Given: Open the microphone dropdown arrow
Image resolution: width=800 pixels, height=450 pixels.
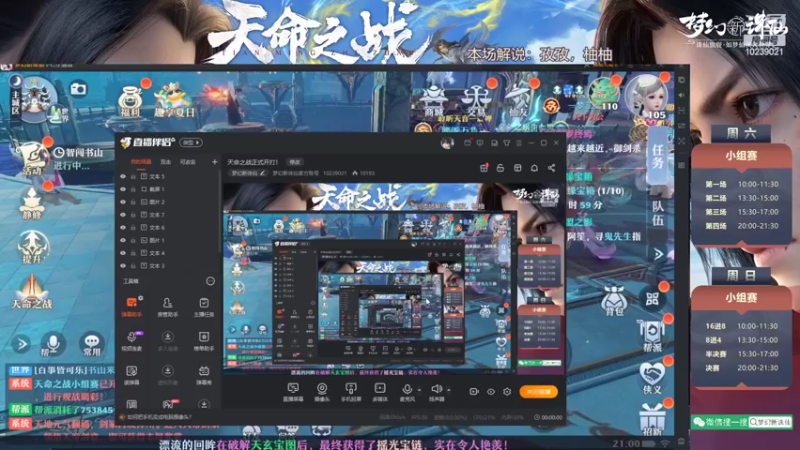Looking at the screenshot, I should (x=419, y=390).
